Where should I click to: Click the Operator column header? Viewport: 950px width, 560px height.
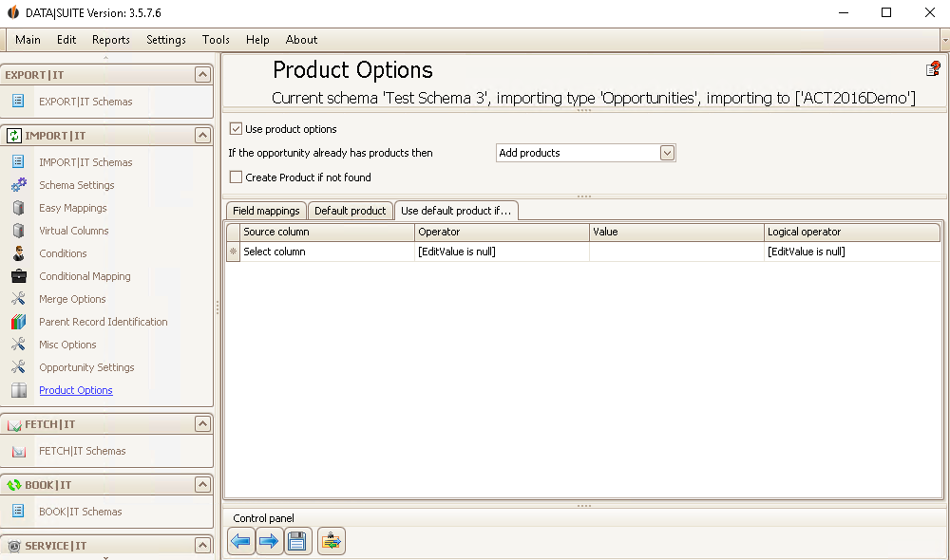pos(502,232)
